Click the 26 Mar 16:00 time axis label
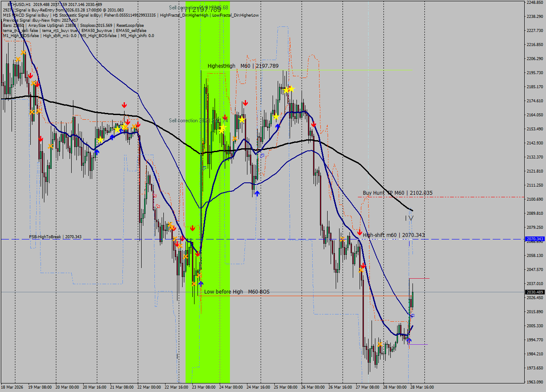 [340, 387]
